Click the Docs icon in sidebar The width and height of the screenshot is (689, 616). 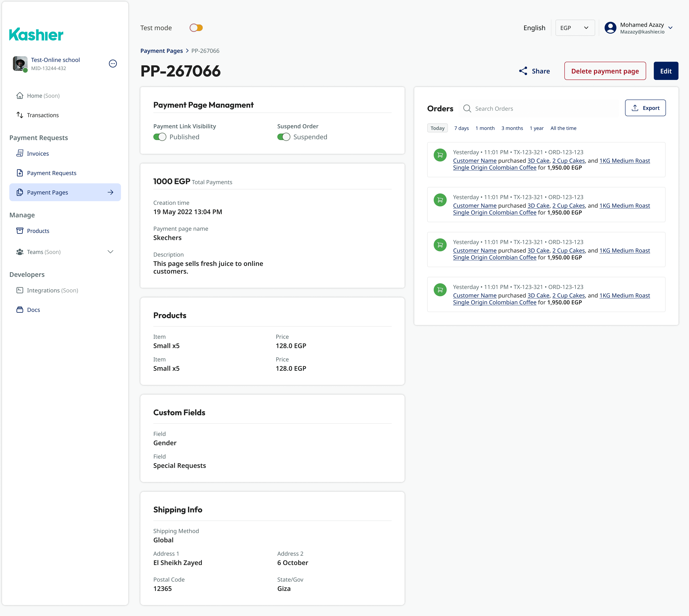(20, 310)
